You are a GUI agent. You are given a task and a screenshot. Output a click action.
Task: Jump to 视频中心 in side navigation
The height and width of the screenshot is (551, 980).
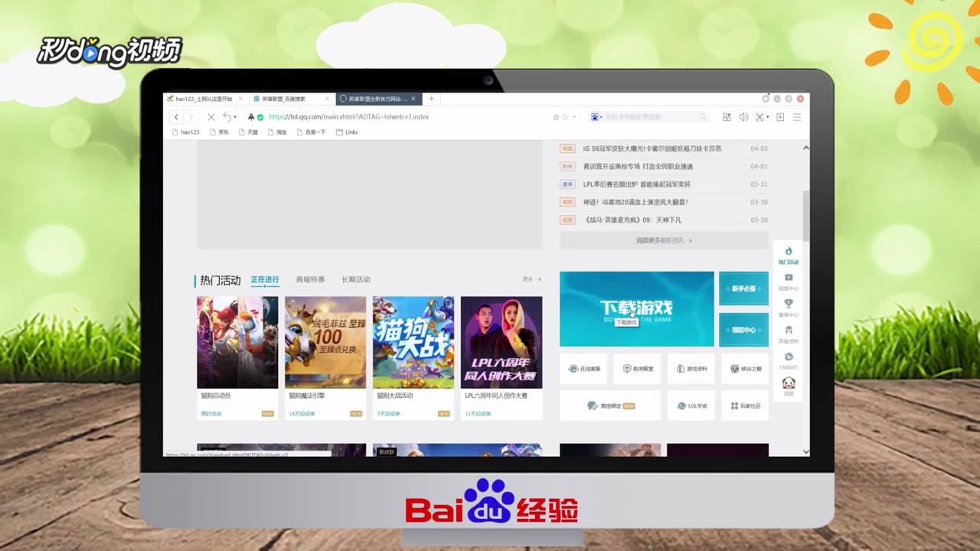tap(789, 282)
